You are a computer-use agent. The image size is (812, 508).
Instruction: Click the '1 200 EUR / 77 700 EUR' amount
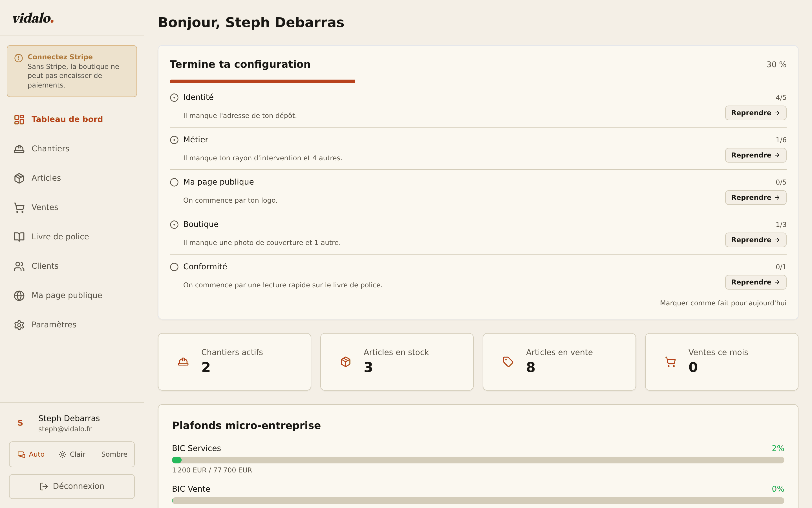click(212, 470)
